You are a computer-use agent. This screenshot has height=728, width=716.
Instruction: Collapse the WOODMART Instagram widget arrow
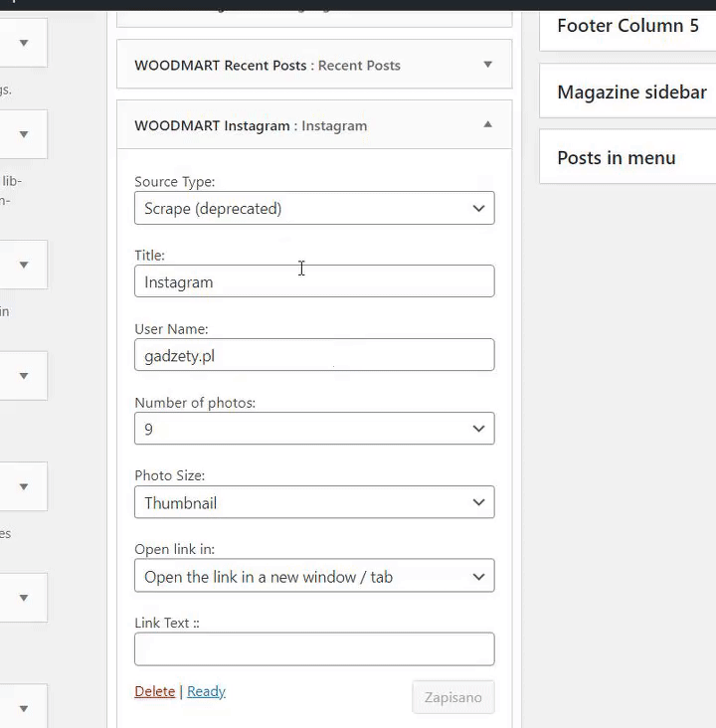point(487,125)
